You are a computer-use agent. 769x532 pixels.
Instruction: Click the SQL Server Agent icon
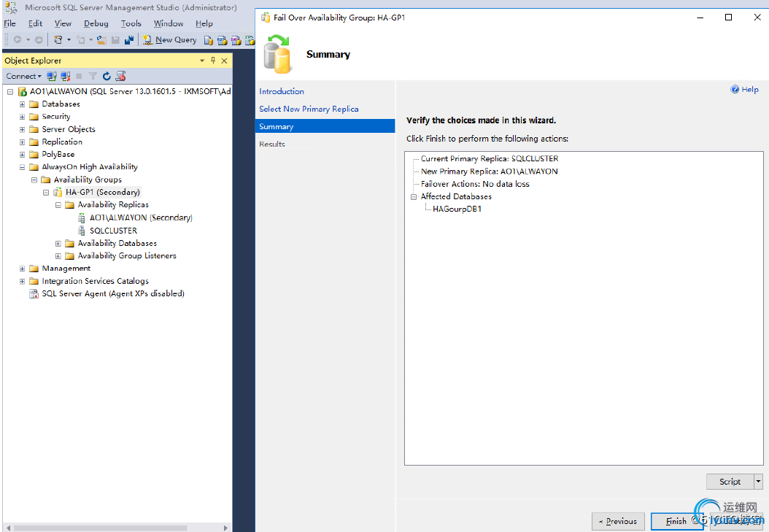pos(34,293)
